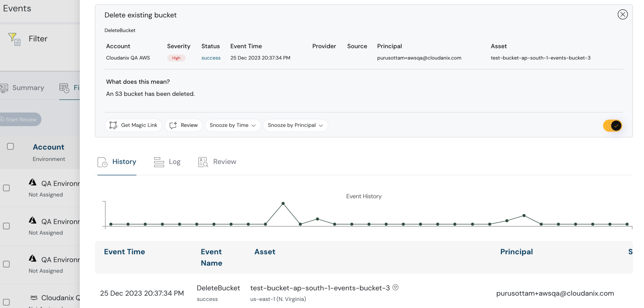Click the AWS icon beside Cloudanix account
Viewport: 644px width, 308px height.
[33, 297]
